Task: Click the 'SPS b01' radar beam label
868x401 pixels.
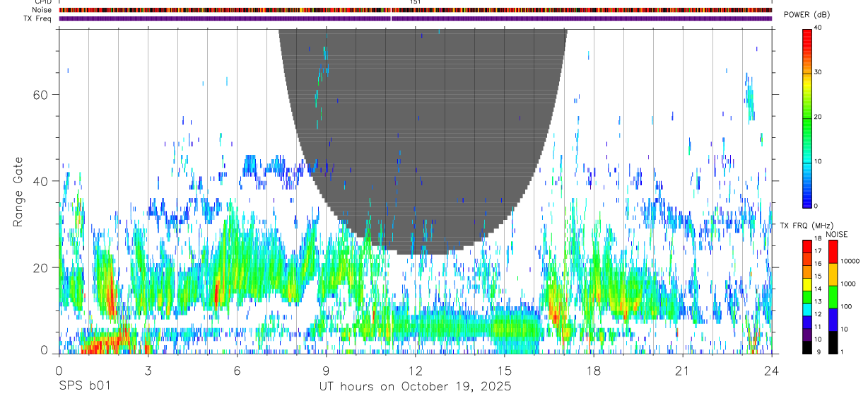Action: tap(84, 387)
